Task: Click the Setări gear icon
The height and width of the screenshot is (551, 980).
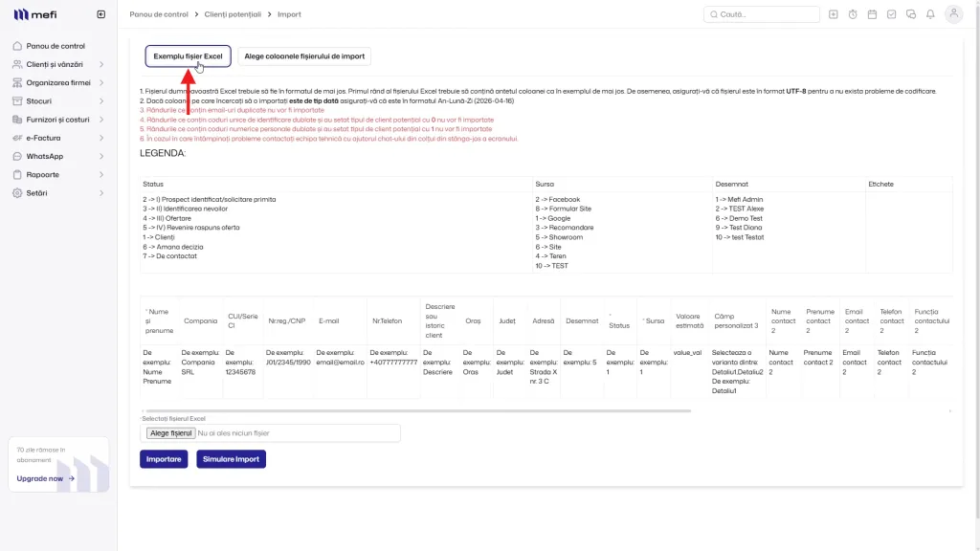Action: point(17,193)
